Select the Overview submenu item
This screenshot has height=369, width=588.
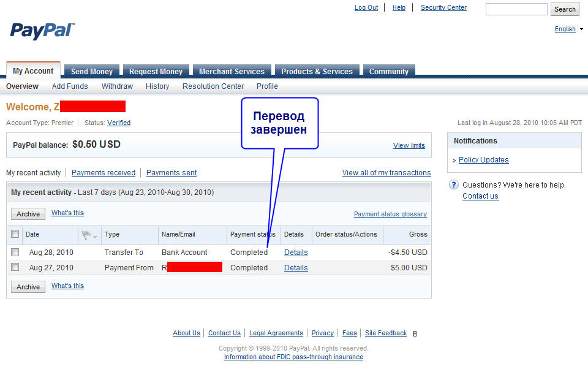tap(22, 86)
